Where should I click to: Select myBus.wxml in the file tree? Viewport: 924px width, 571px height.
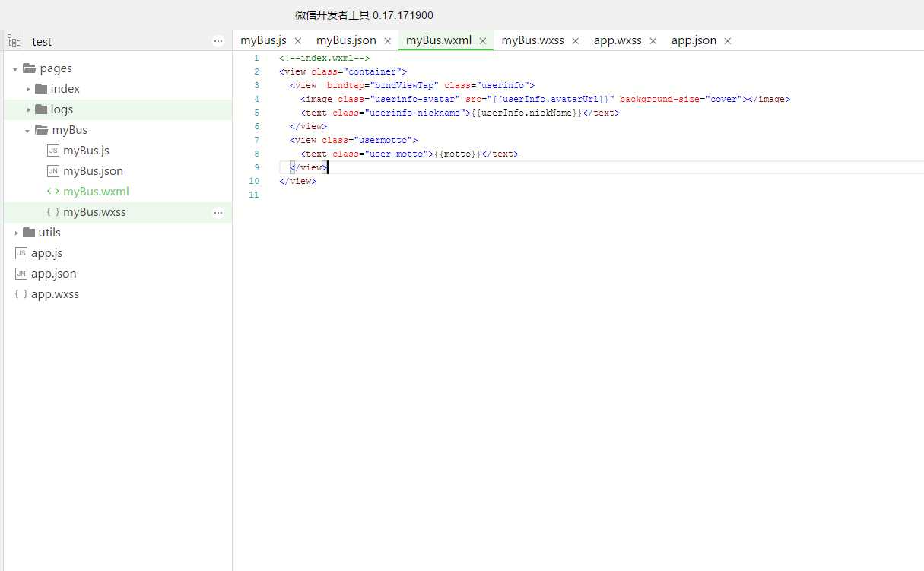96,192
